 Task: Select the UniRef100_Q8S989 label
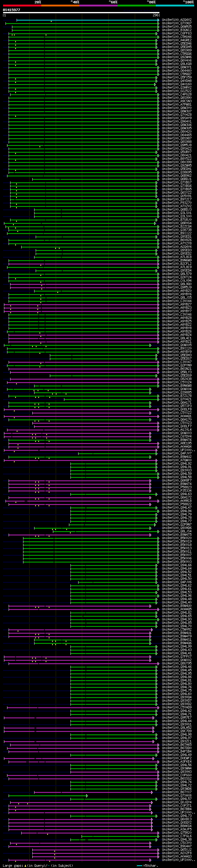pyautogui.click(x=177, y=50)
